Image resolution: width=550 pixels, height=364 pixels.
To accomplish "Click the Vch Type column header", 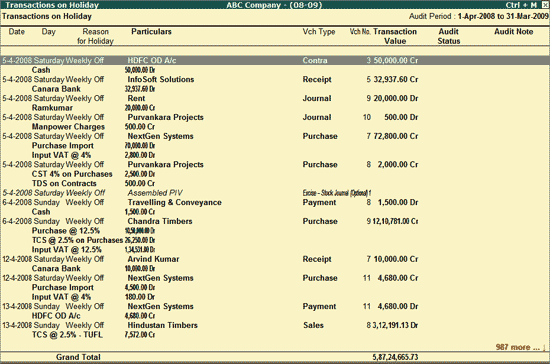I will point(318,32).
